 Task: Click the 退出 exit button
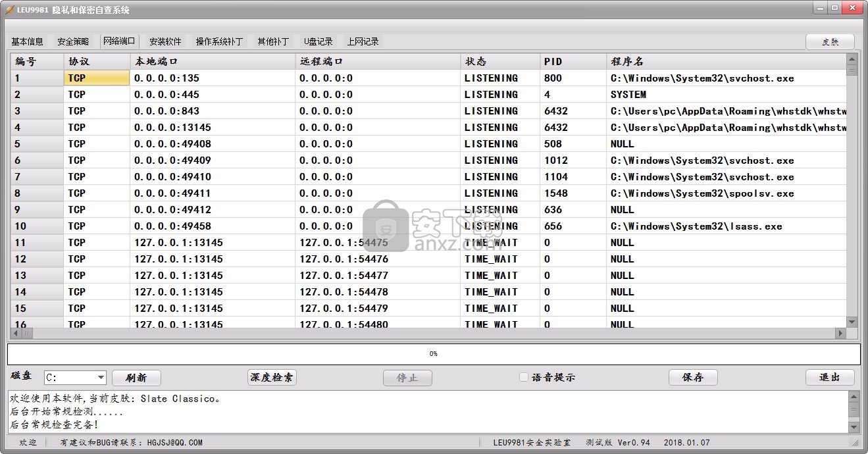coord(830,377)
